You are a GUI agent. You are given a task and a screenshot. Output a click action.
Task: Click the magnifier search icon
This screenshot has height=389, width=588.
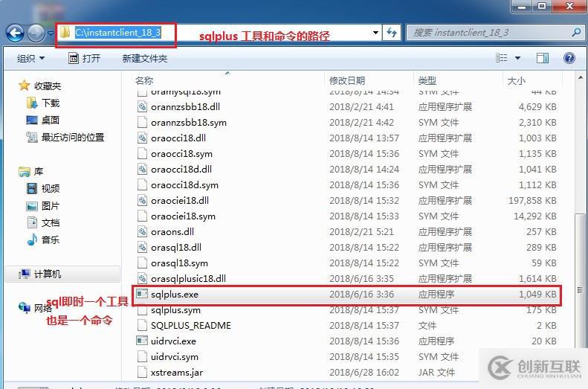[576, 32]
